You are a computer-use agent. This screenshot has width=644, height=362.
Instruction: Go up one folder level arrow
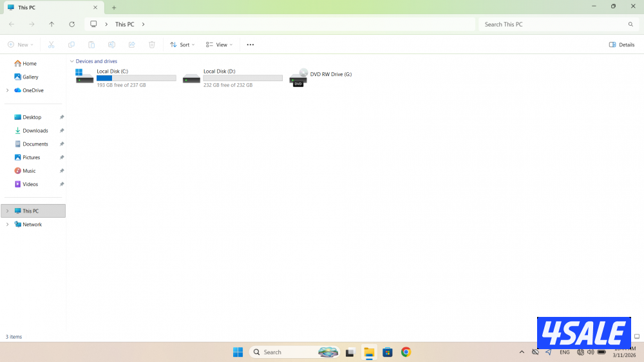52,24
